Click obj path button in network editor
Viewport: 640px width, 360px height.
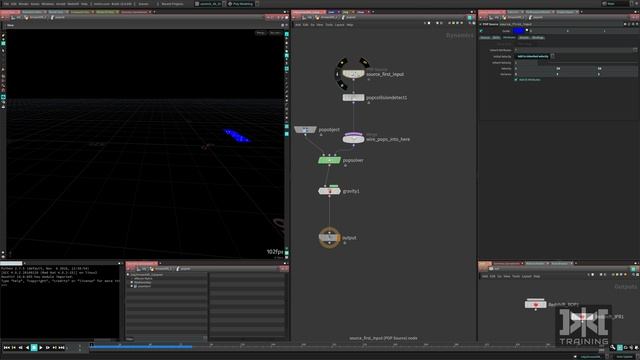click(309, 18)
